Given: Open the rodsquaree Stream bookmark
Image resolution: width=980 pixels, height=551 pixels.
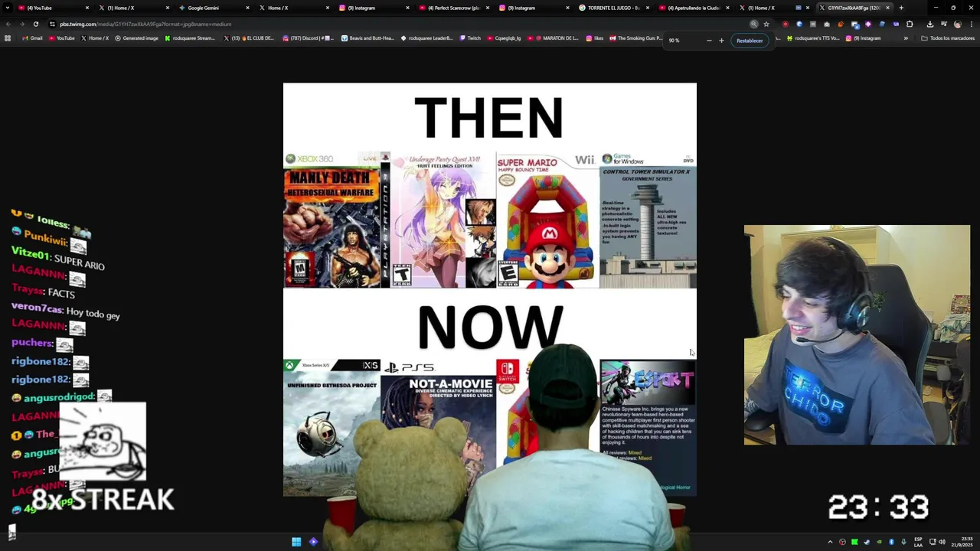Looking at the screenshot, I should tap(190, 38).
